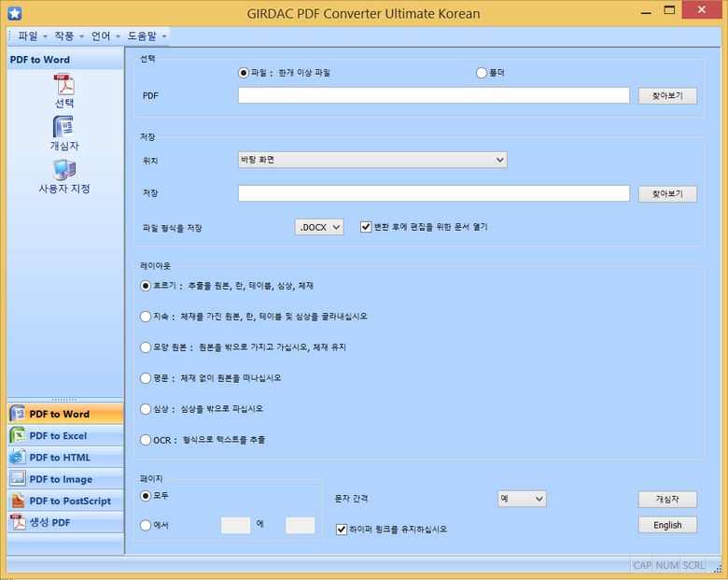Minimize the GIRDAC window
The height and width of the screenshot is (580, 728).
click(646, 11)
